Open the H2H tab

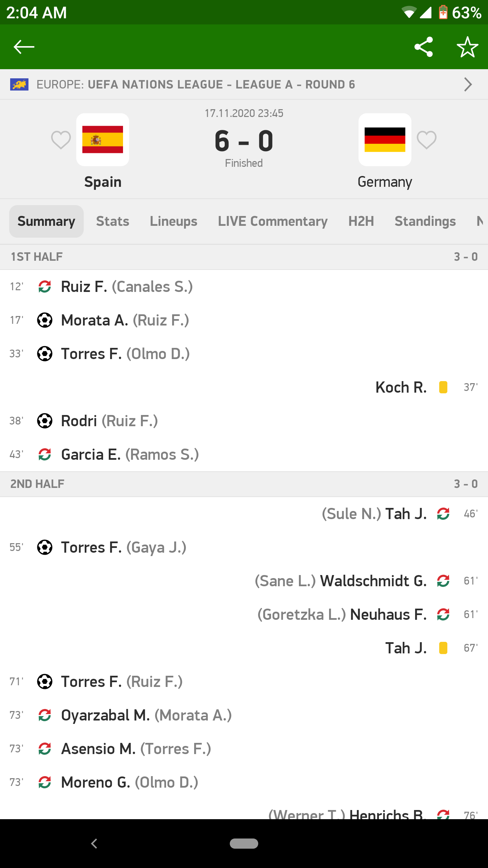pyautogui.click(x=361, y=221)
